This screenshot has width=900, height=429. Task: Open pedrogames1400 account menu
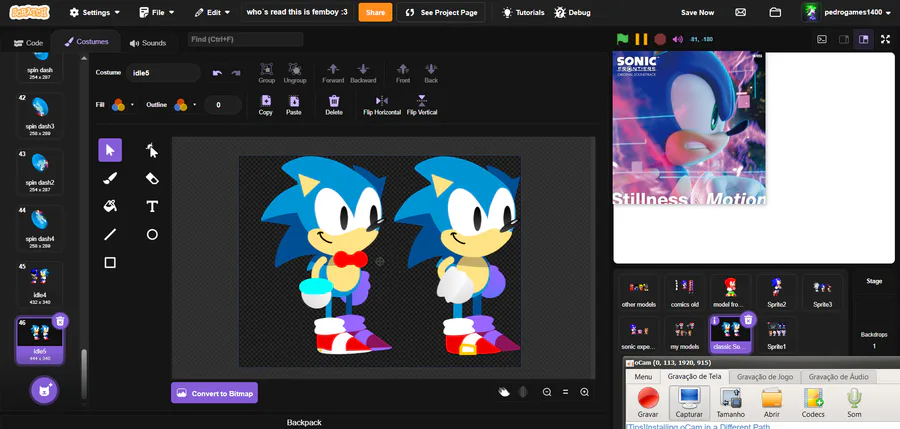pos(847,12)
